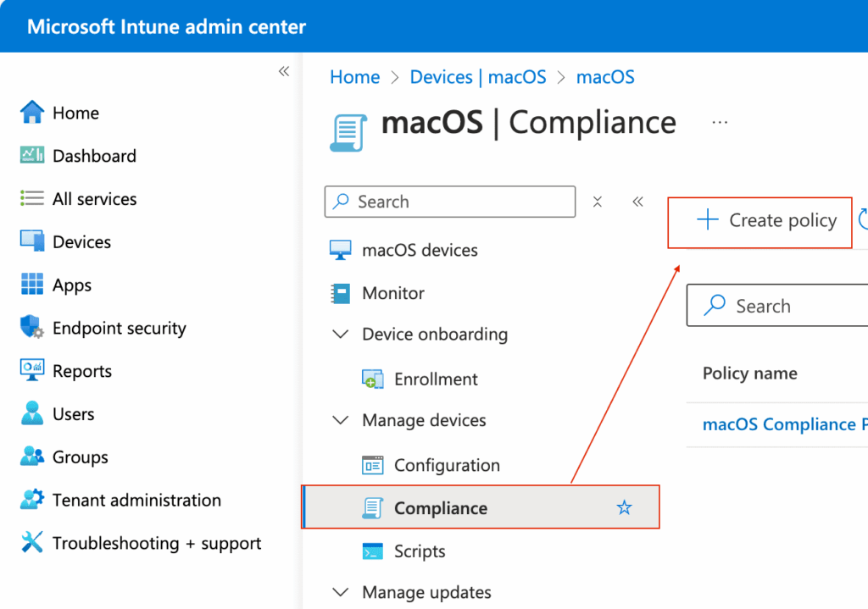Viewport: 868px width, 609px height.
Task: Collapse the Manage devices section
Action: point(340,420)
